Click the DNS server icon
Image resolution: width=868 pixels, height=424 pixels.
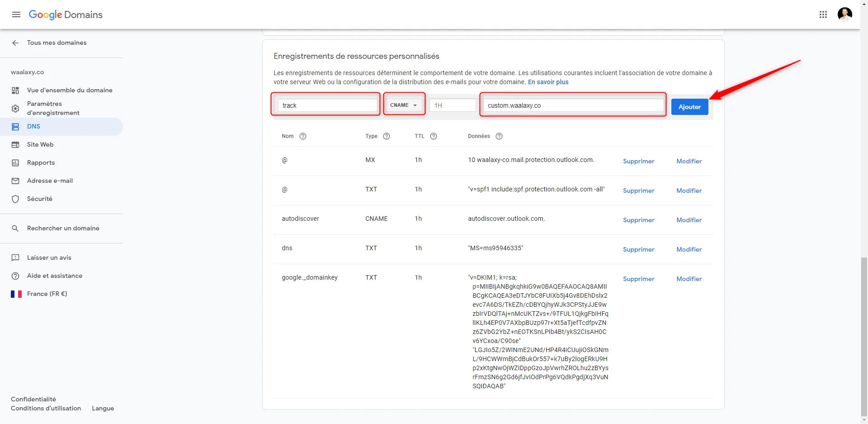[x=15, y=127]
